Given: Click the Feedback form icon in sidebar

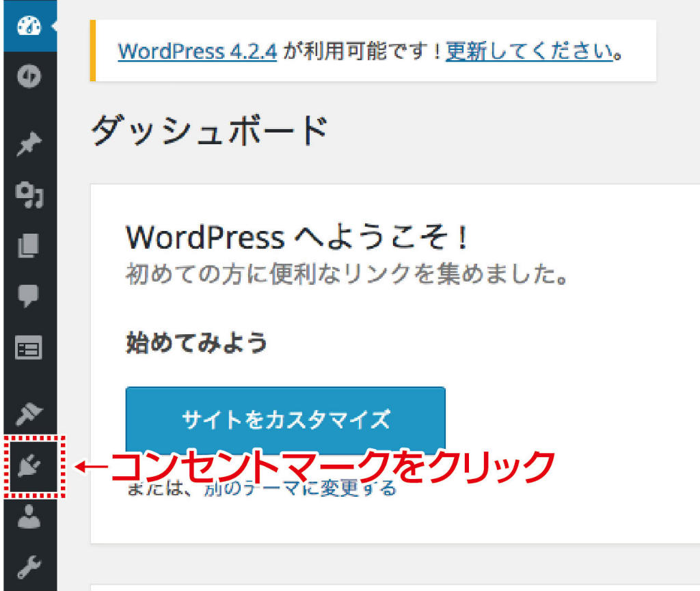Looking at the screenshot, I should [29, 348].
